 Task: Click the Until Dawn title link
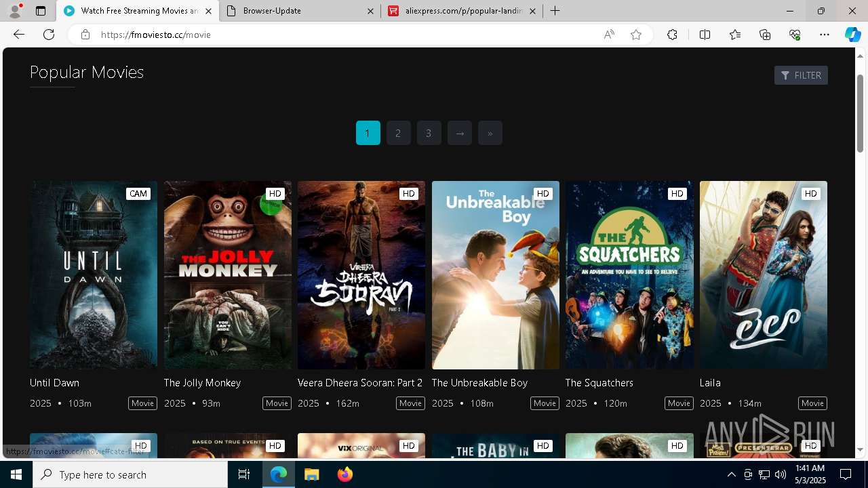[x=54, y=383]
